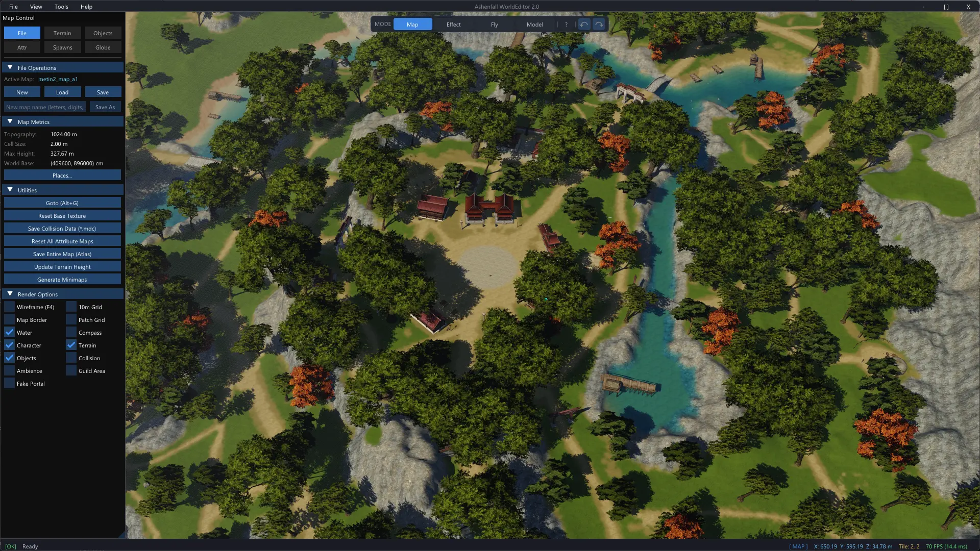Switch to Model mode
The height and width of the screenshot is (551, 980).
(x=534, y=24)
